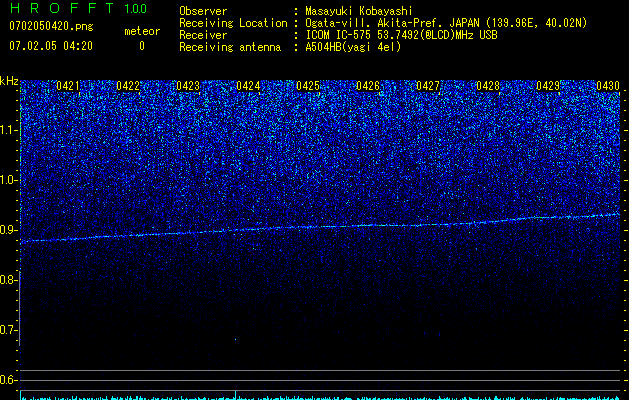Click the 0.8 kHz axis label
This screenshot has width=629, height=400.
pos(9,280)
